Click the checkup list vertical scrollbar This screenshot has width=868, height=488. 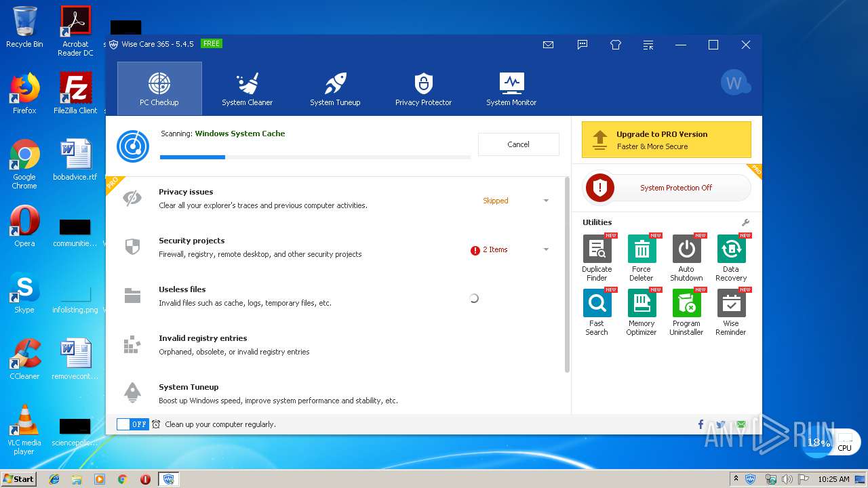[x=567, y=274]
